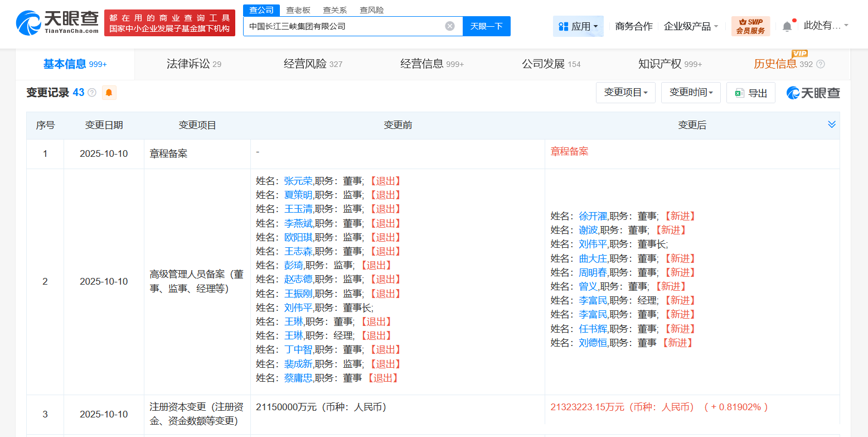Open the 变更项目 filter dropdown
This screenshot has width=868, height=437.
click(x=625, y=93)
